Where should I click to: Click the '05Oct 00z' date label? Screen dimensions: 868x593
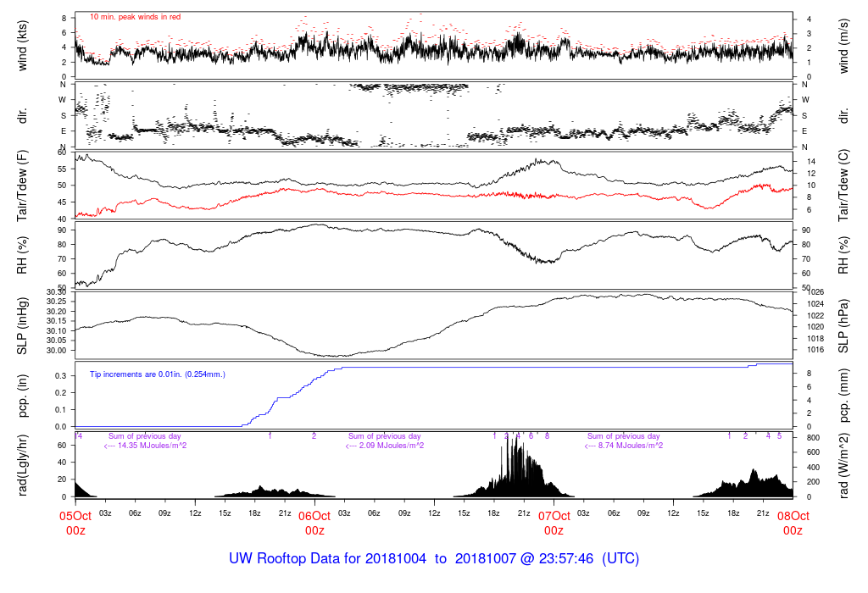[75, 523]
